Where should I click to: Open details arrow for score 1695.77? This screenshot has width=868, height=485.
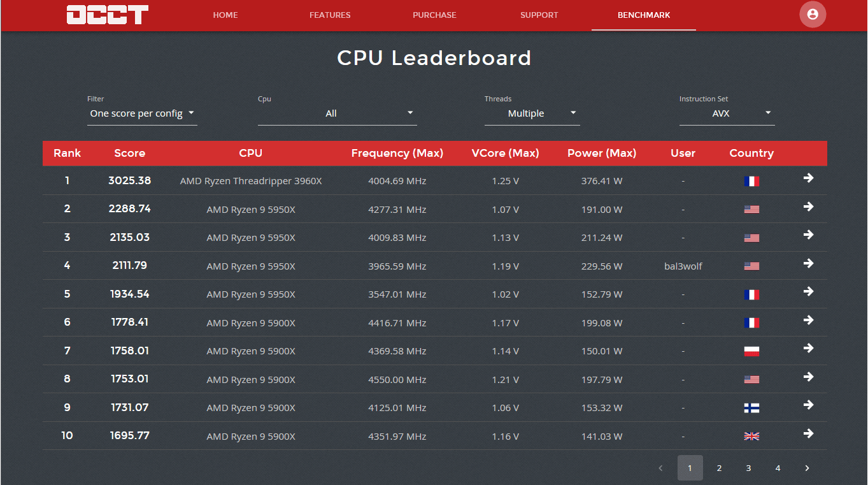click(808, 433)
